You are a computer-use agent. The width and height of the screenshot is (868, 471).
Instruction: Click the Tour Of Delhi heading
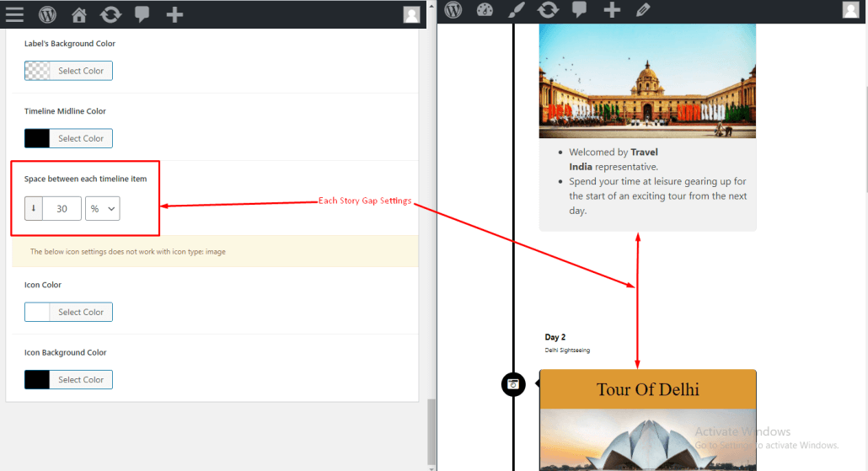[647, 389]
